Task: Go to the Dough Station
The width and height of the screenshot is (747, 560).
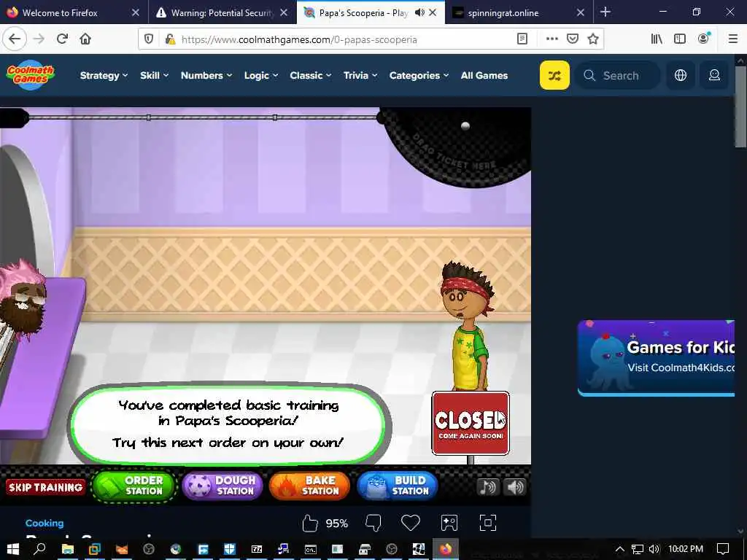Action: click(x=222, y=486)
